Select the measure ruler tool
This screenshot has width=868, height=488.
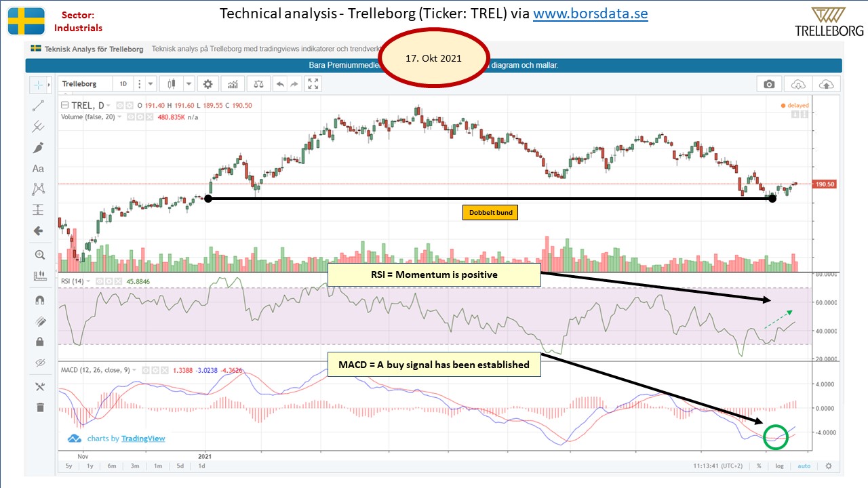pyautogui.click(x=39, y=276)
